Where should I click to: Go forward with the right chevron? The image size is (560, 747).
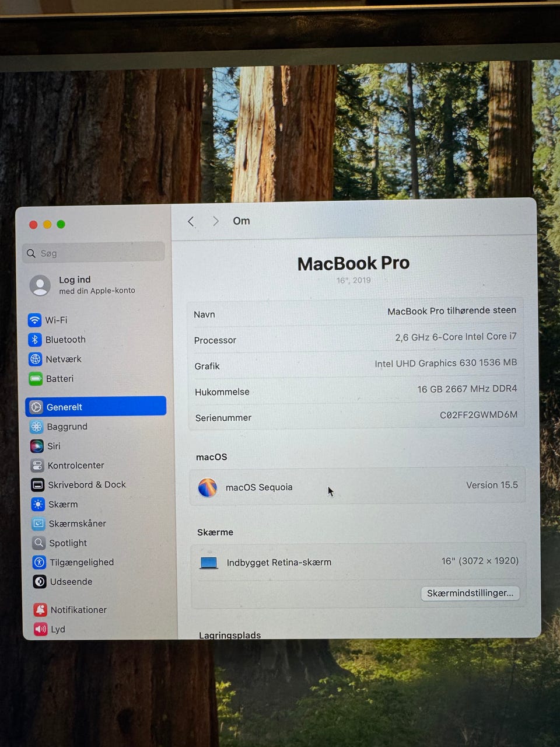coord(216,221)
